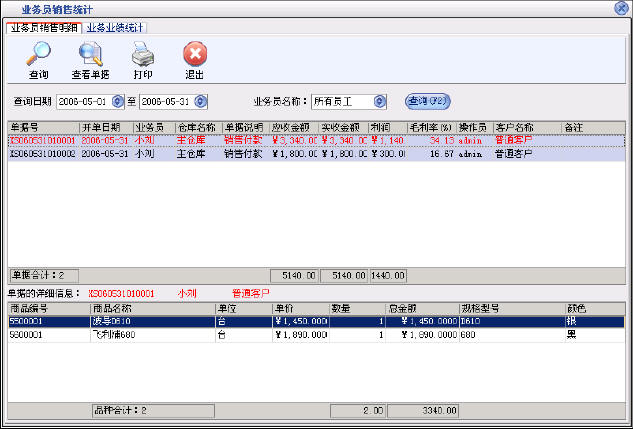Image resolution: width=633 pixels, height=429 pixels.
Task: Expand the 业务员名称 employee dropdown
Action: pyautogui.click(x=379, y=101)
